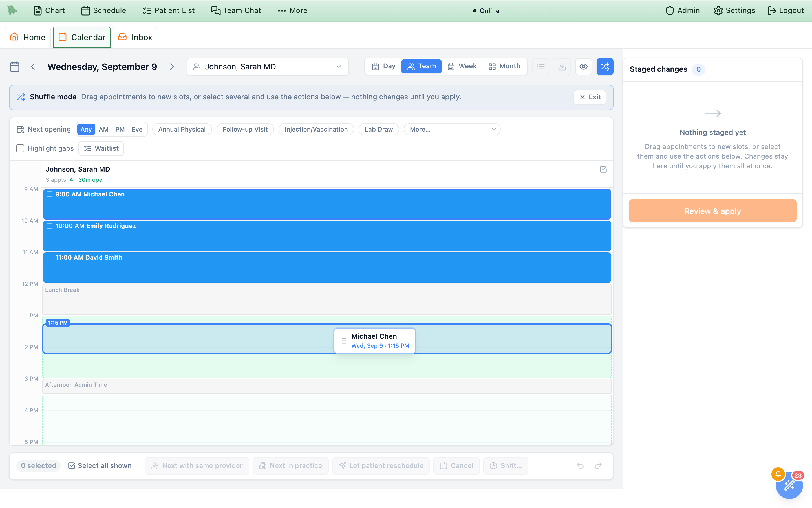Select all of Sarah Johnson's appointments icon
This screenshot has height=508, width=812.
click(603, 169)
